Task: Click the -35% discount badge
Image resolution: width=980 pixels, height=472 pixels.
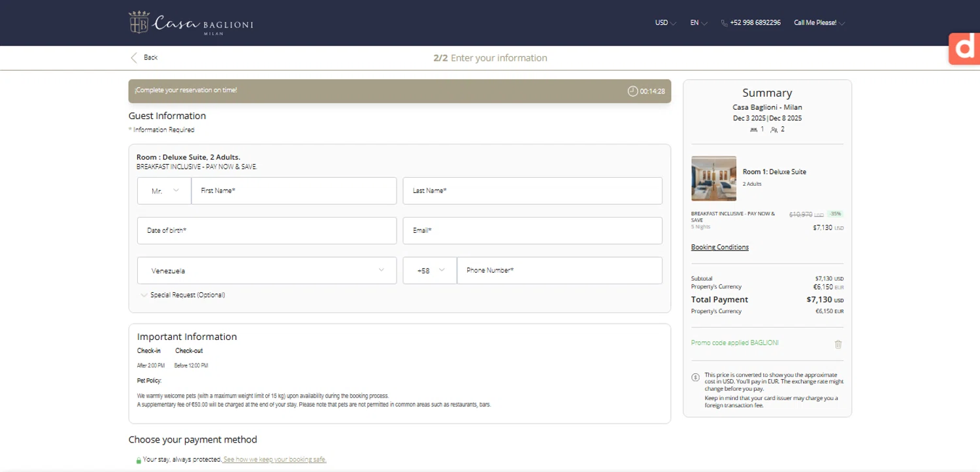Action: 835,214
